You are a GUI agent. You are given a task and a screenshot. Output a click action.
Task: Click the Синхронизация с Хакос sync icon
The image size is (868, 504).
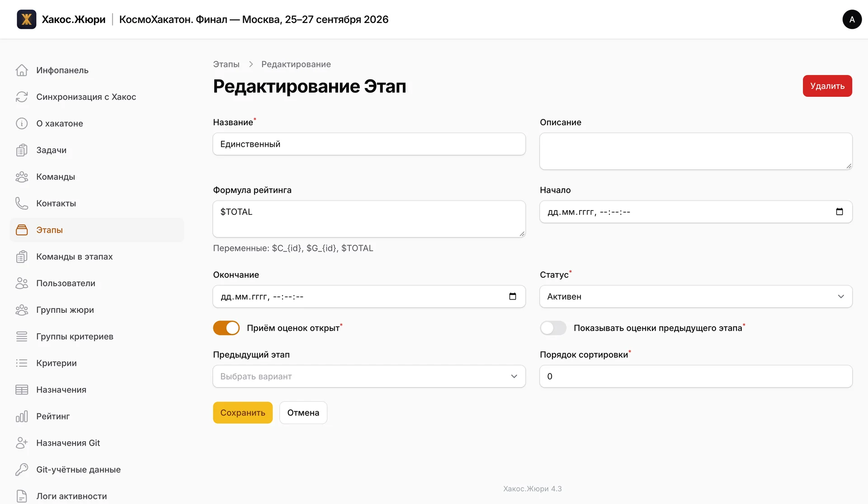tap(22, 97)
